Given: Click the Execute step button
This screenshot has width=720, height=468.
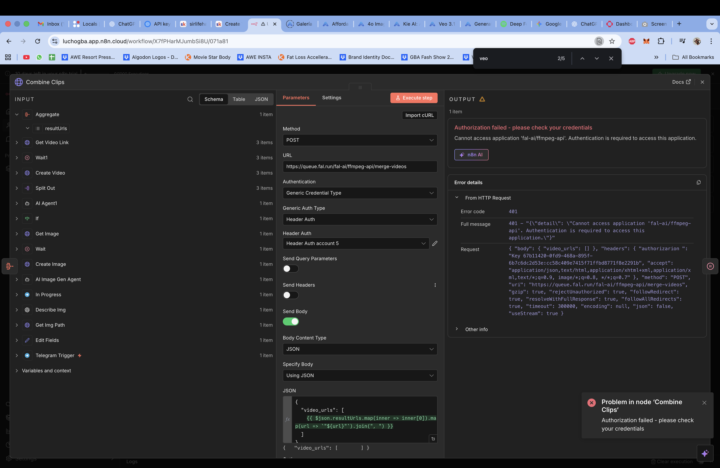Looking at the screenshot, I should 414,98.
